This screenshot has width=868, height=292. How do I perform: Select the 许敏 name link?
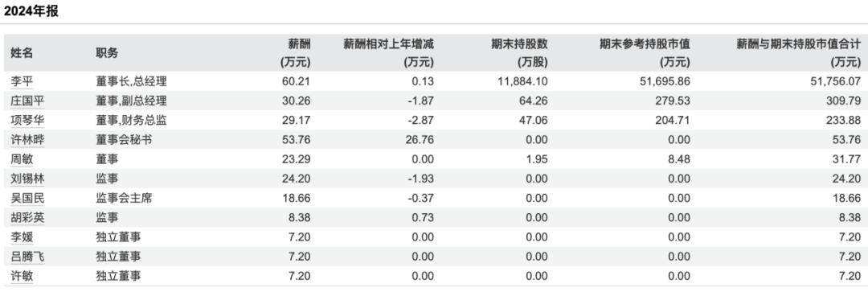pyautogui.click(x=22, y=276)
